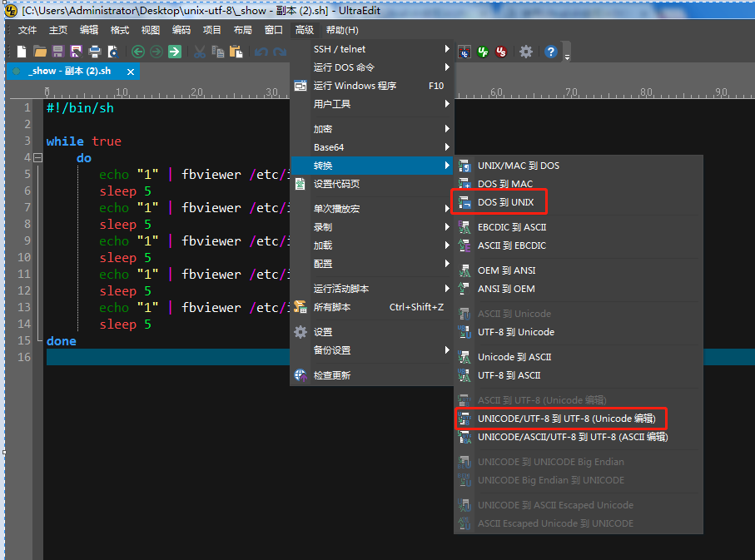Undo last edit with the undo arrow icon
The width and height of the screenshot is (755, 560).
click(x=260, y=51)
